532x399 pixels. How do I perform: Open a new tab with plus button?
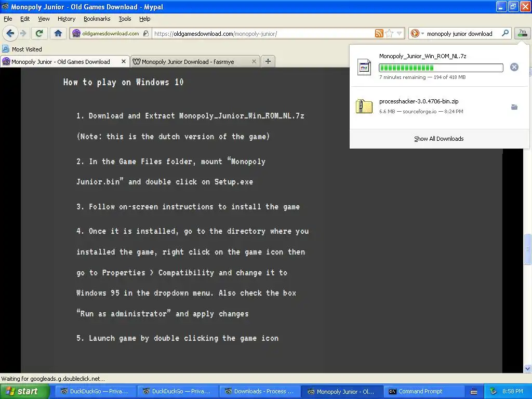point(268,61)
